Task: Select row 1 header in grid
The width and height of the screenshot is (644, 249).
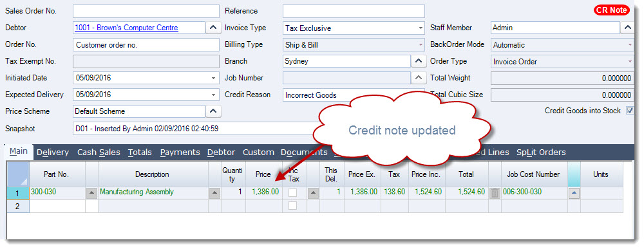Action: click(x=17, y=193)
